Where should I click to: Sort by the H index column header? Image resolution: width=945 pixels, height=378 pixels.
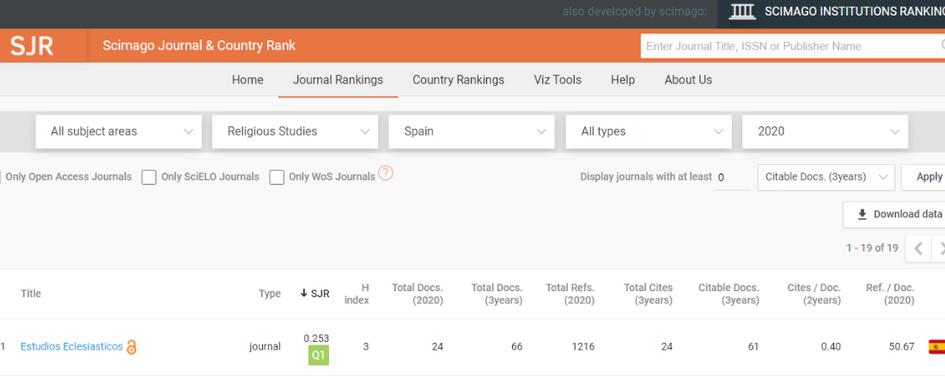(x=357, y=294)
